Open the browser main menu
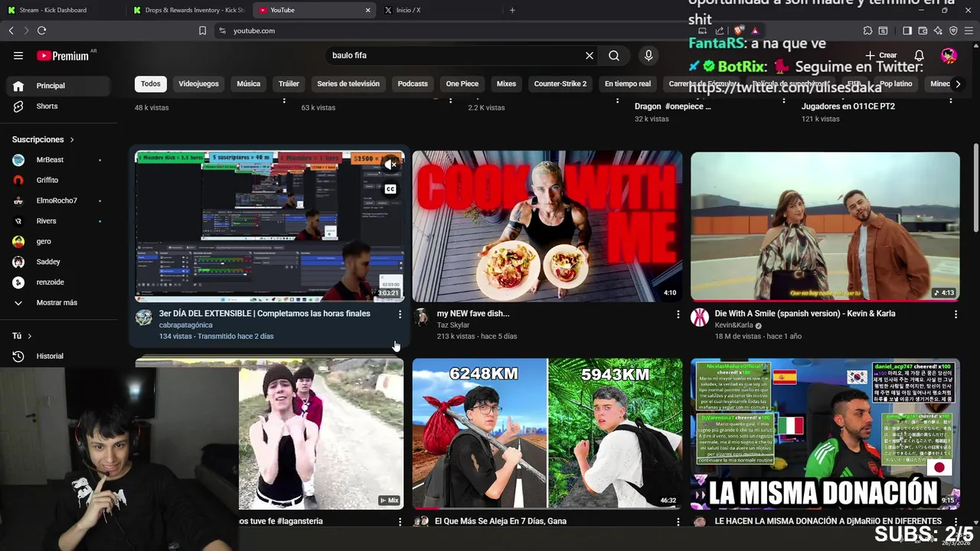Image resolution: width=980 pixels, height=551 pixels. pyautogui.click(x=969, y=31)
